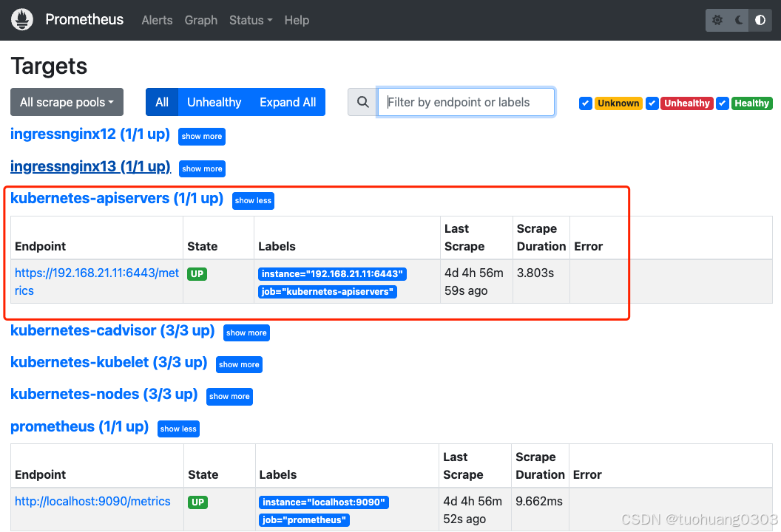Expand kubernetes-cadvisor with show more
The height and width of the screenshot is (532, 781).
point(246,333)
